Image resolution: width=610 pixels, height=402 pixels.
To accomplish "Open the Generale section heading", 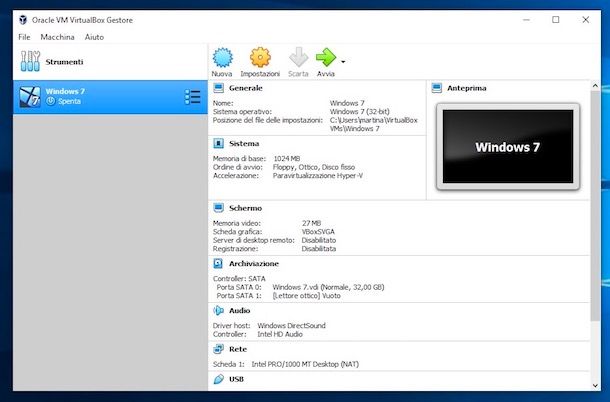I will [x=245, y=88].
